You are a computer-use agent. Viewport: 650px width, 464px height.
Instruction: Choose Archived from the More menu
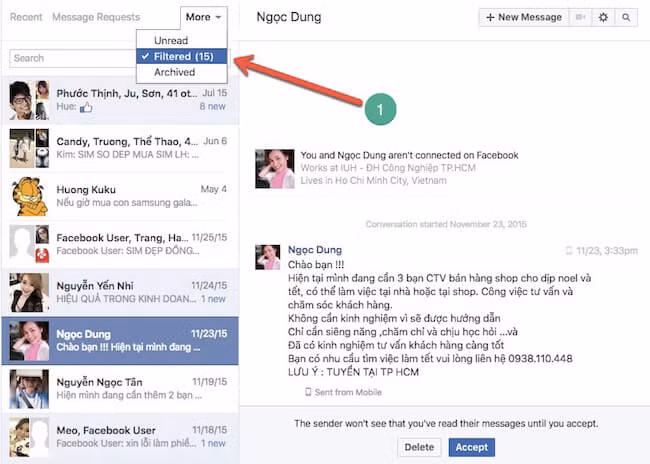[174, 72]
